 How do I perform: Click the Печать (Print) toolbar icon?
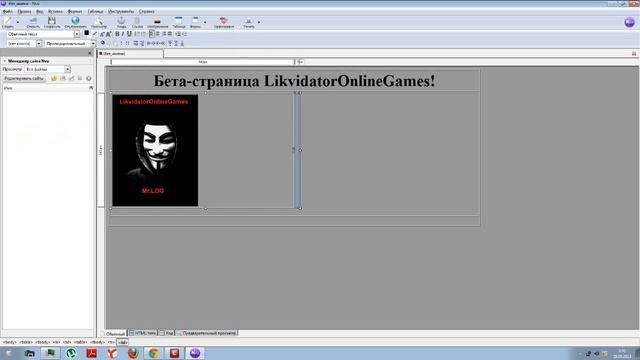click(249, 22)
